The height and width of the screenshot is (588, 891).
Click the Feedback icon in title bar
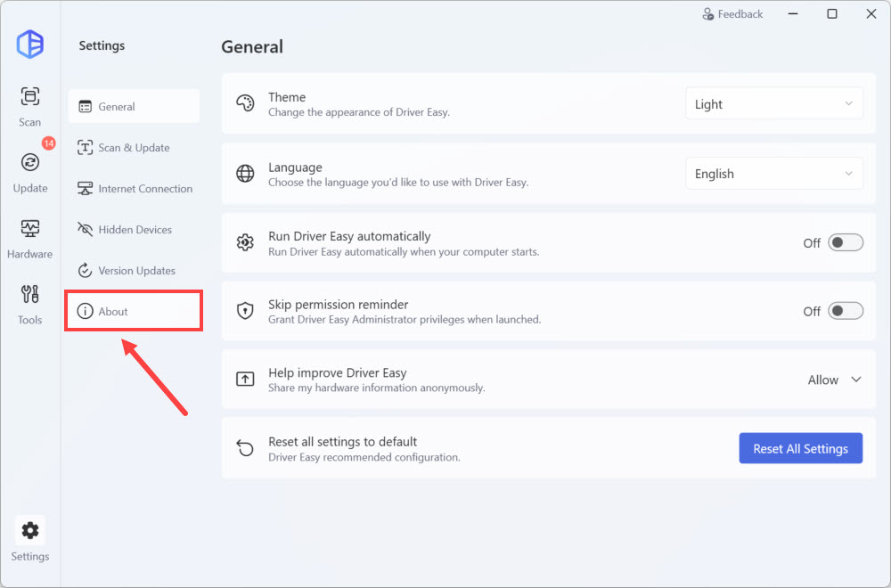pyautogui.click(x=708, y=14)
